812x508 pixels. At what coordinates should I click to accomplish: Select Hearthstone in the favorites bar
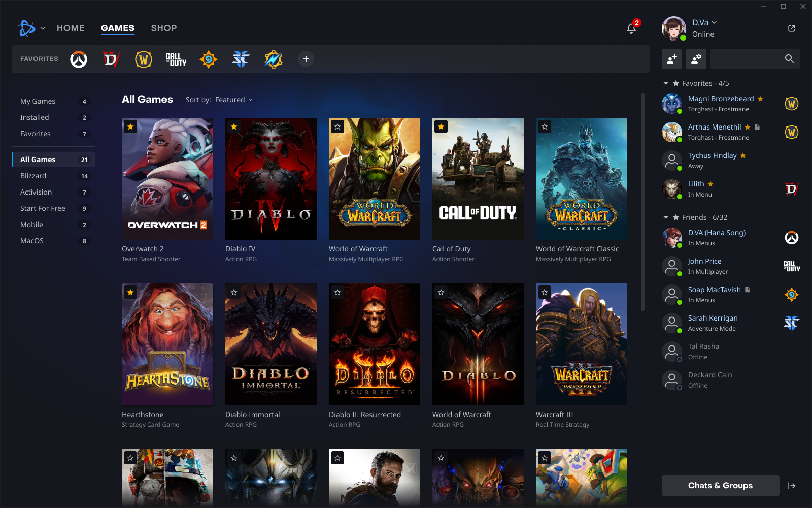point(208,58)
